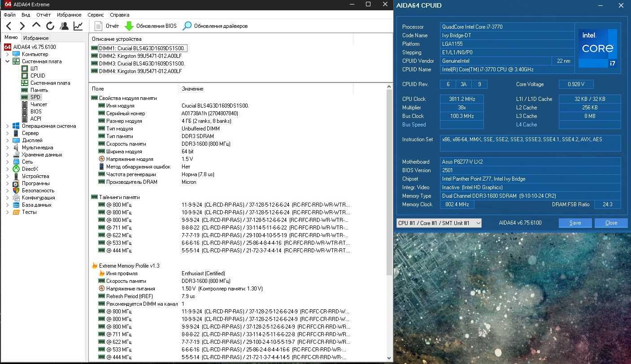The width and height of the screenshot is (631, 364).
Task: Check for Обновления BIOS in the toolbar
Action: pyautogui.click(x=151, y=26)
